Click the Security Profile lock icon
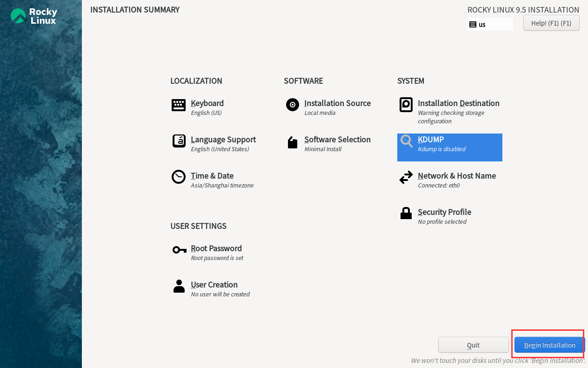 point(406,213)
